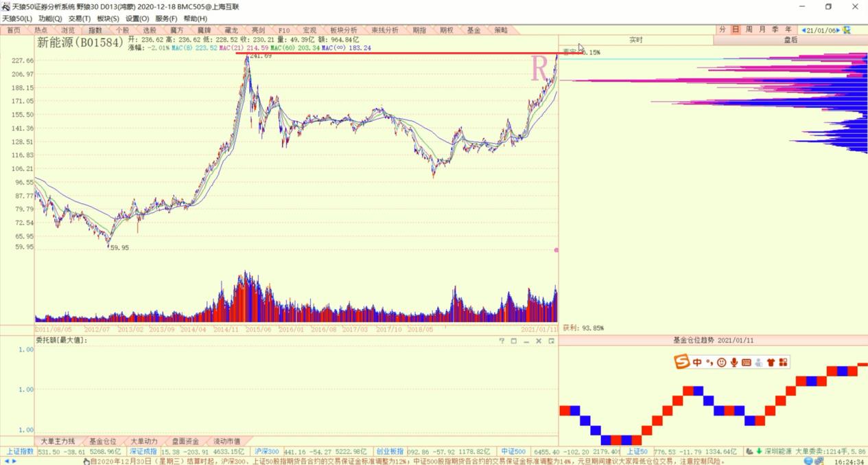Open the 束线分析 tab
The width and height of the screenshot is (868, 465).
click(385, 30)
